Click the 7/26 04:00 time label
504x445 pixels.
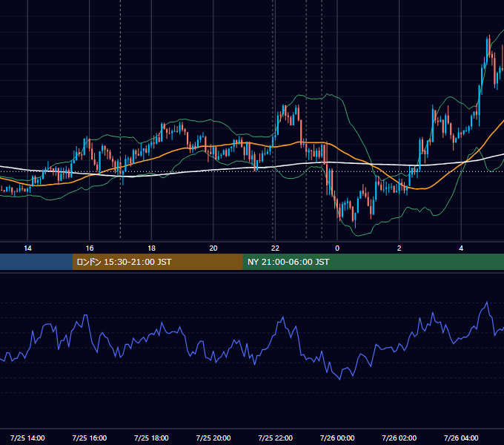tap(461, 438)
